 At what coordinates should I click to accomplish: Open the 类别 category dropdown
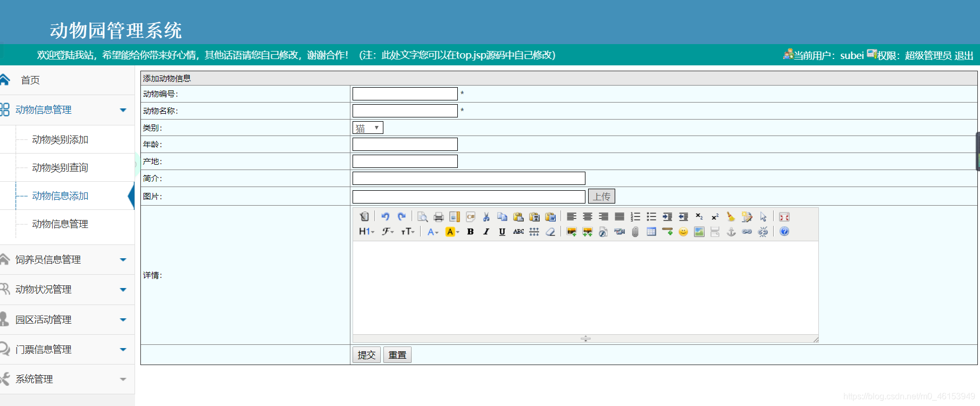click(367, 128)
